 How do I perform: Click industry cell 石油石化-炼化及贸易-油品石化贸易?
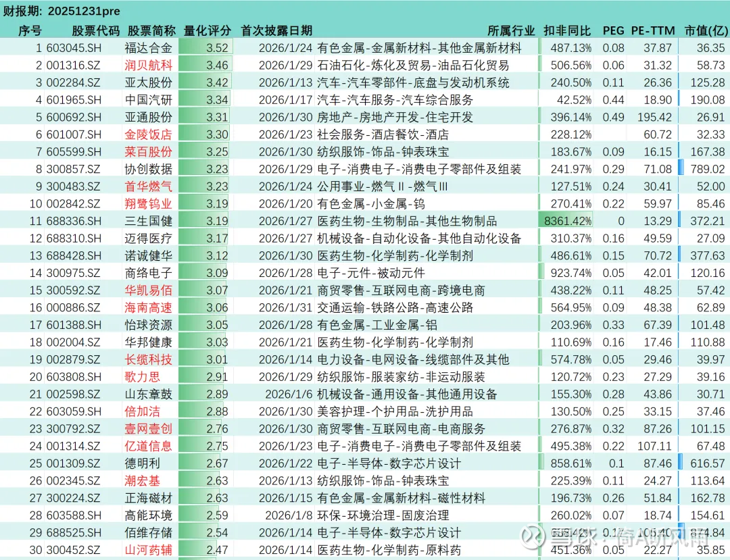point(413,65)
